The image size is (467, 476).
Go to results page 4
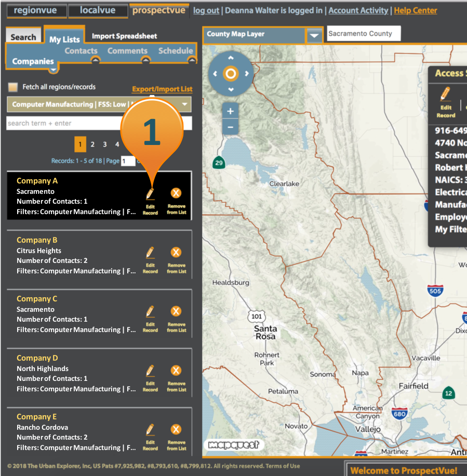pyautogui.click(x=117, y=144)
